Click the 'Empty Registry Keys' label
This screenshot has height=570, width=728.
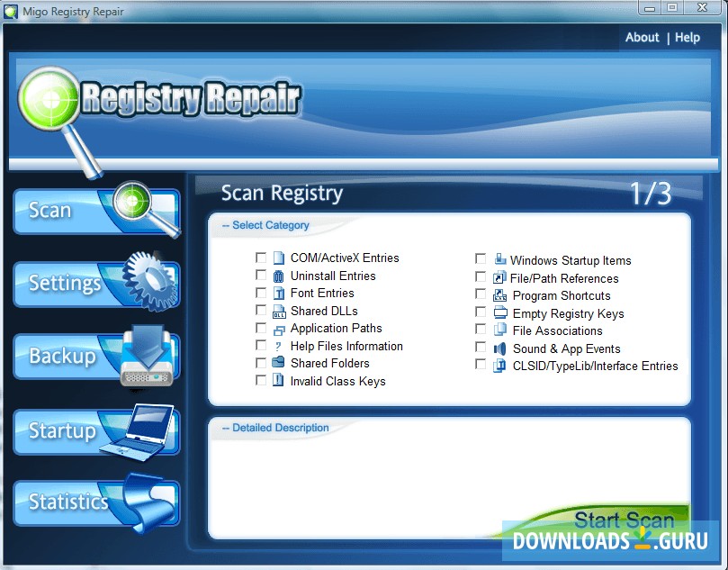[x=568, y=313]
